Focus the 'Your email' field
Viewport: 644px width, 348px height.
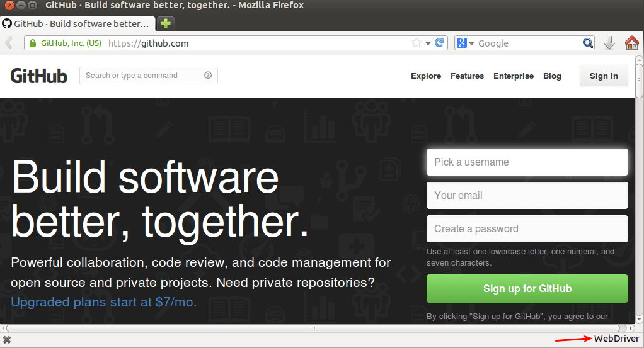[527, 195]
